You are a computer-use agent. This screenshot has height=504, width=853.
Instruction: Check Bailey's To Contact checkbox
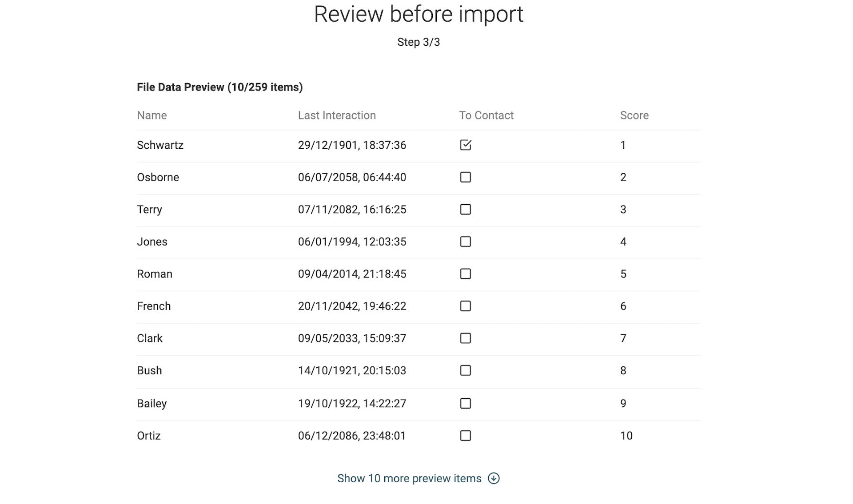(465, 403)
